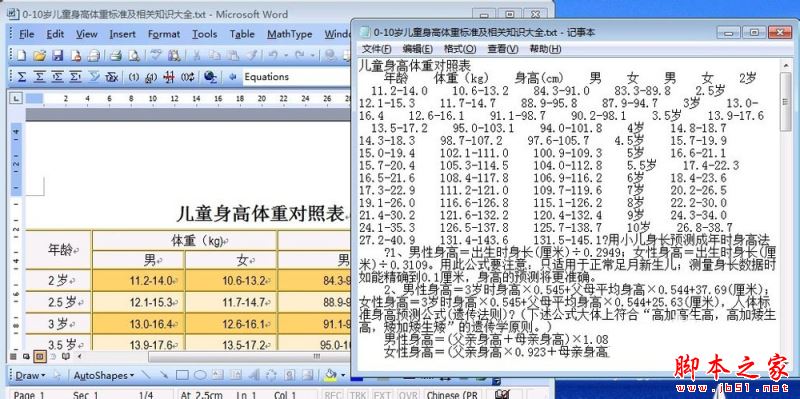Click the Fill Color paint bucket icon
Viewport: 800px width, 399px height.
(x=330, y=376)
